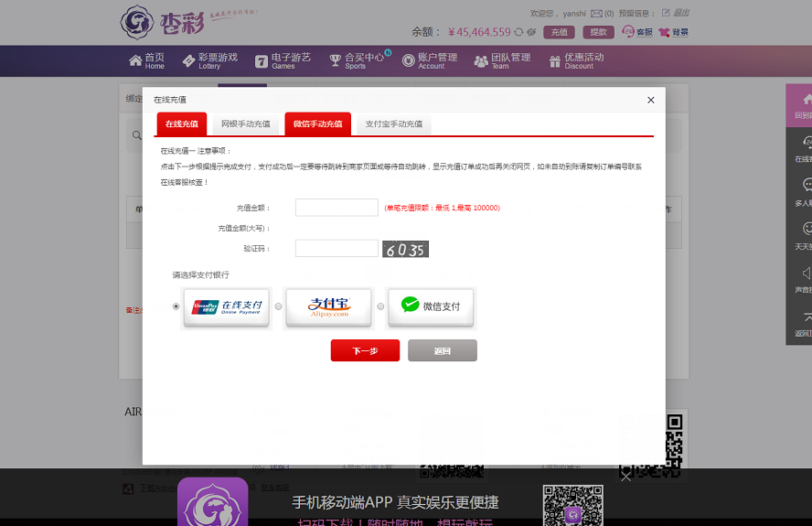The height and width of the screenshot is (526, 812).
Task: Close the bottom mobile APP banner
Action: click(625, 476)
